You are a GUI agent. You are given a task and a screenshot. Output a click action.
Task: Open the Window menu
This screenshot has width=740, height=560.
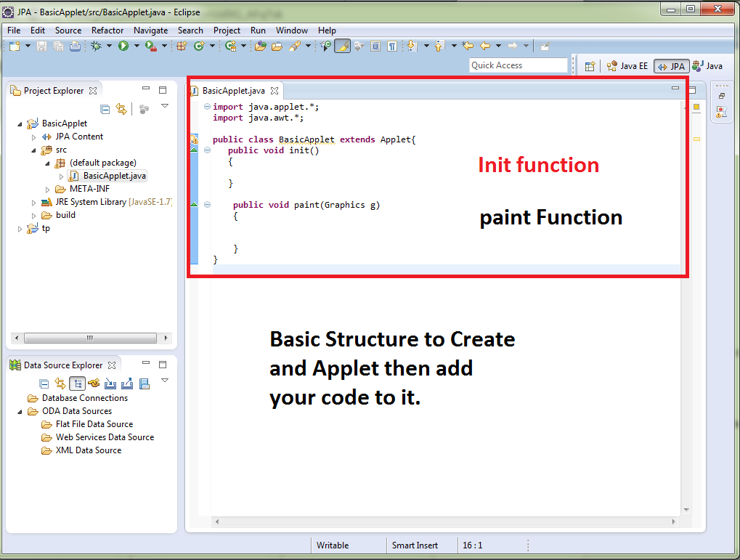(292, 31)
